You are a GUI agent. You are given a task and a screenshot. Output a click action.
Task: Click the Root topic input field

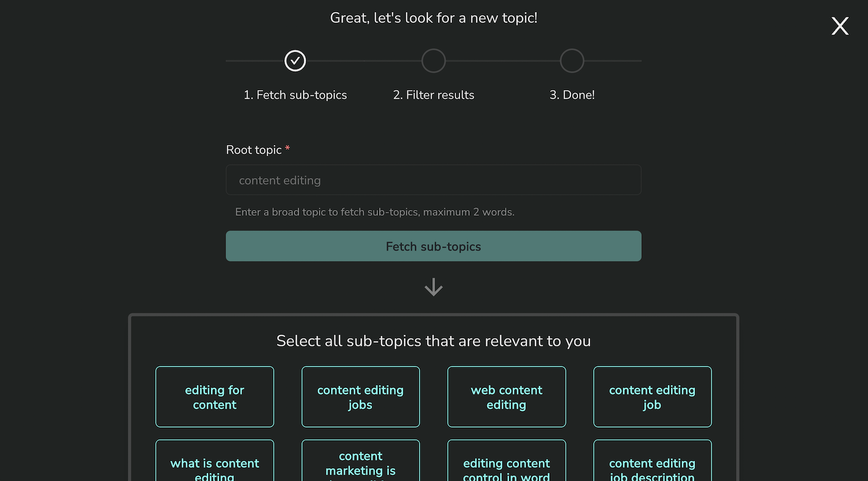pyautogui.click(x=433, y=180)
